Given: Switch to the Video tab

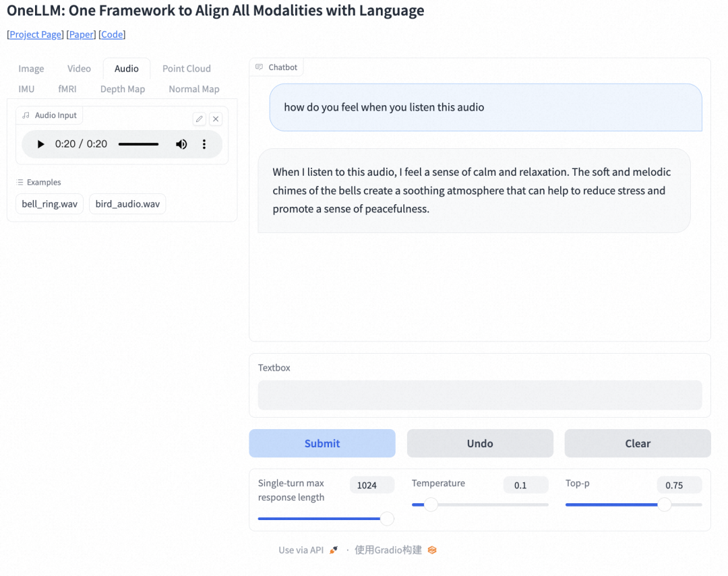Looking at the screenshot, I should tap(79, 69).
